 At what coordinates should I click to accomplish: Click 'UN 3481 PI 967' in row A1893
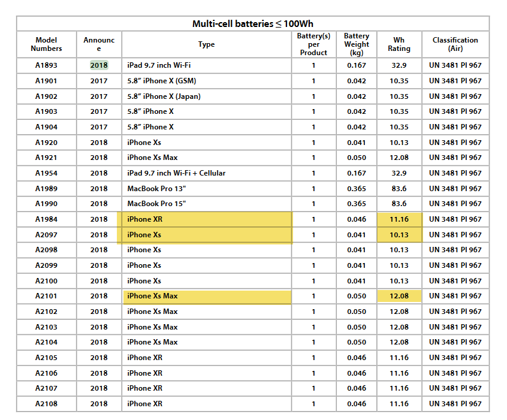(x=455, y=65)
